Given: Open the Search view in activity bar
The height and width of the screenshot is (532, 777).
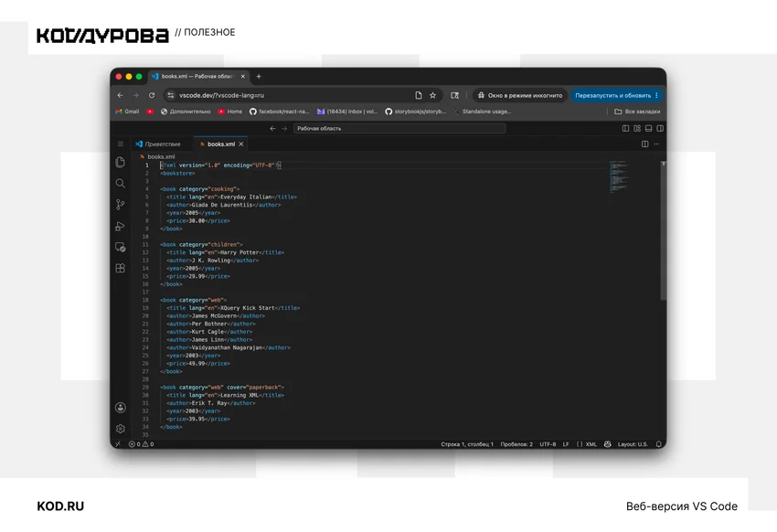Looking at the screenshot, I should click(120, 184).
